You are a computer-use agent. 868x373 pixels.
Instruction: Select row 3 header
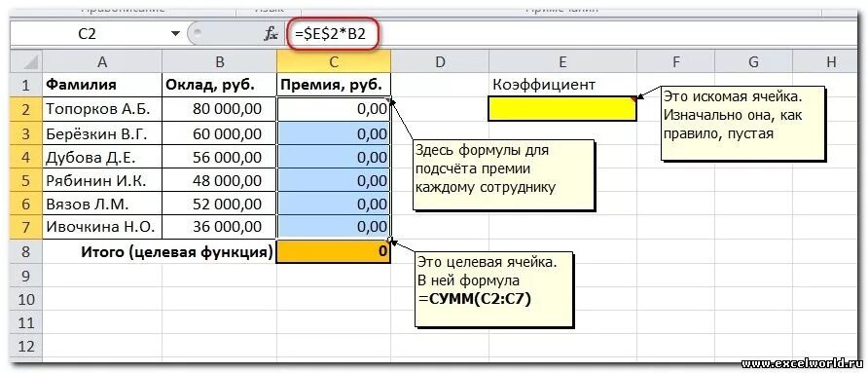[x=25, y=133]
